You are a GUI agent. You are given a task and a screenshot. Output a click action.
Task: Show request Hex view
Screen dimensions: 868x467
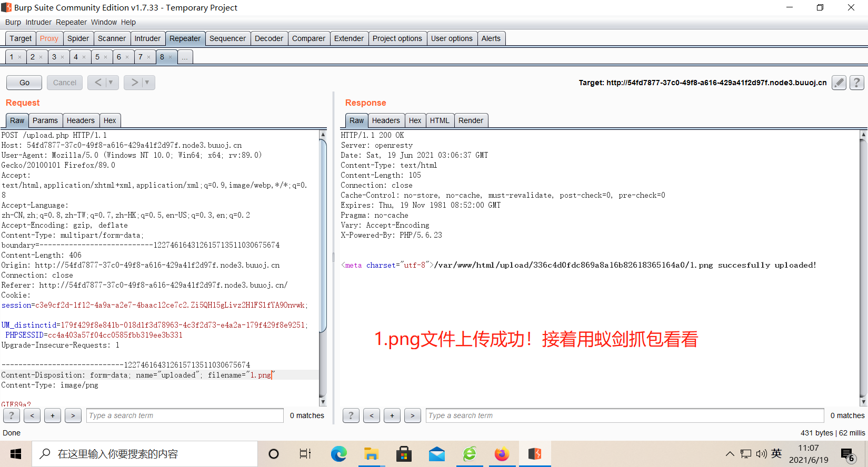click(109, 120)
